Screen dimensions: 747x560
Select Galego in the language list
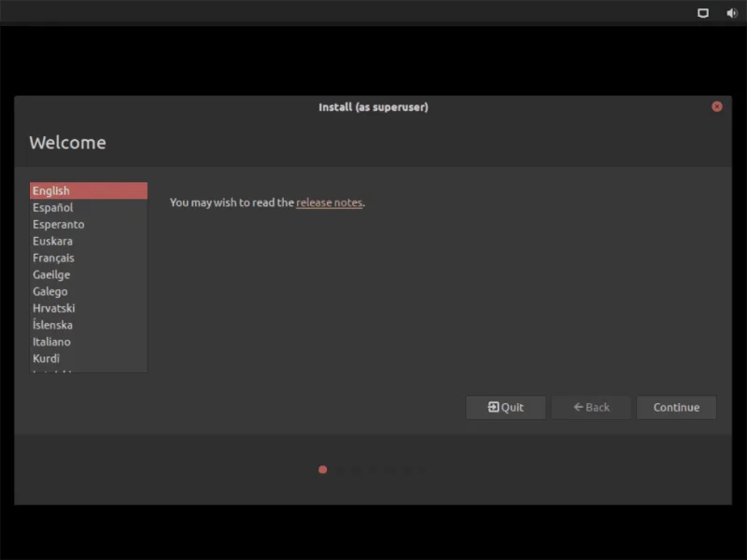89,291
